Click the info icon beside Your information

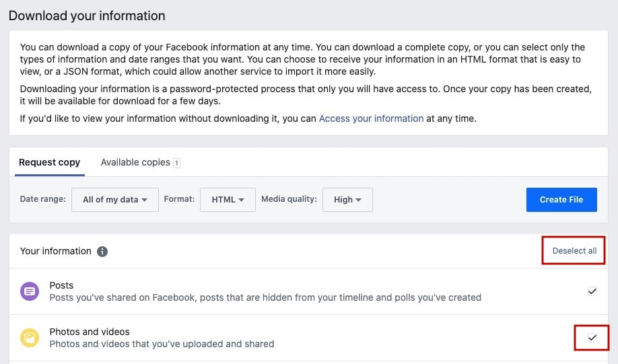102,252
